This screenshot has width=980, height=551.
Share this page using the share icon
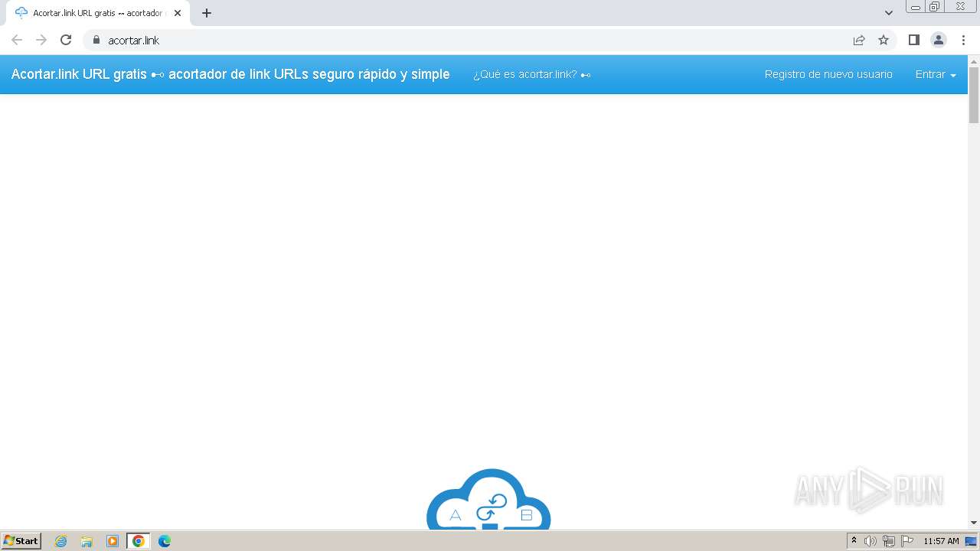859,40
